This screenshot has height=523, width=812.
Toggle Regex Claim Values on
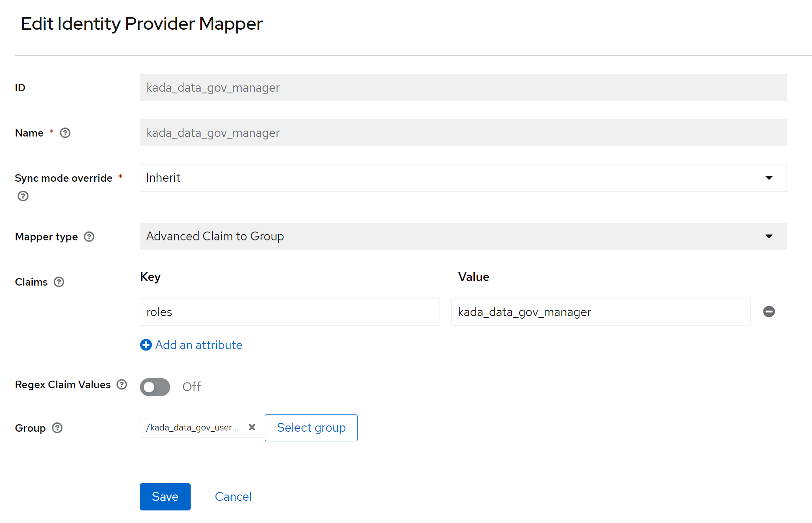(155, 387)
